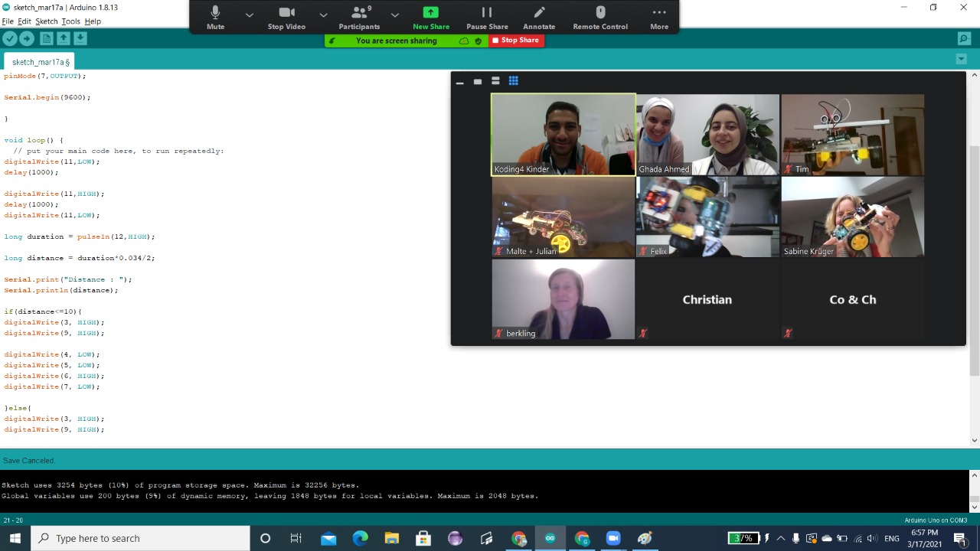Screen dimensions: 980x551
Task: Open More options in Zoom toolbar
Action: pos(659,18)
